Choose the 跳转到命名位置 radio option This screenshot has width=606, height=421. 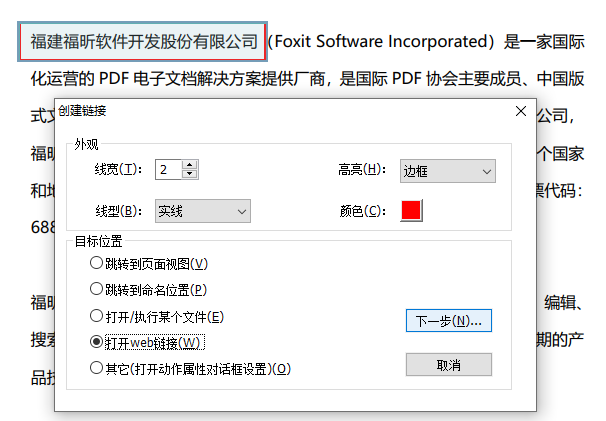96,289
